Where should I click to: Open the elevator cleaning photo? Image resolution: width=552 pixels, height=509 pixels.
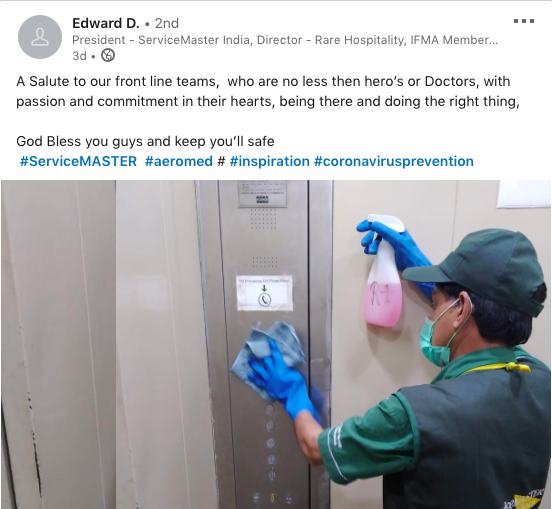[x=276, y=344]
